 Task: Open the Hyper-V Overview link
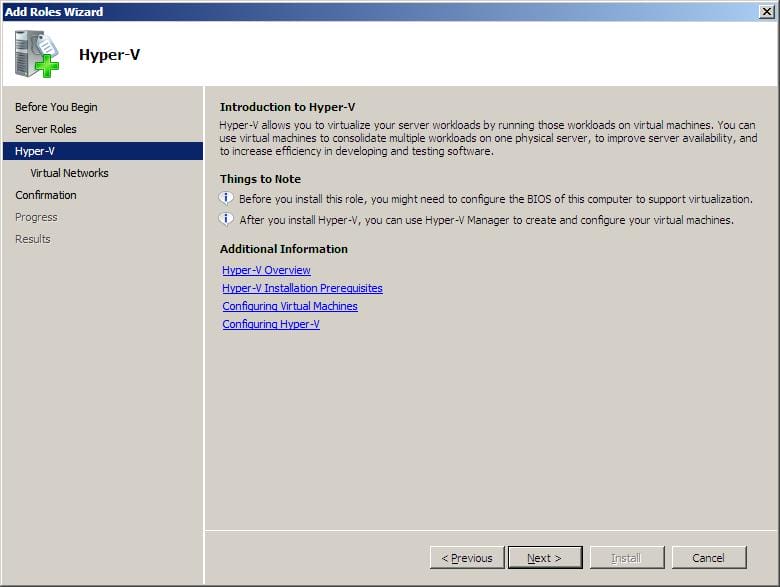266,270
